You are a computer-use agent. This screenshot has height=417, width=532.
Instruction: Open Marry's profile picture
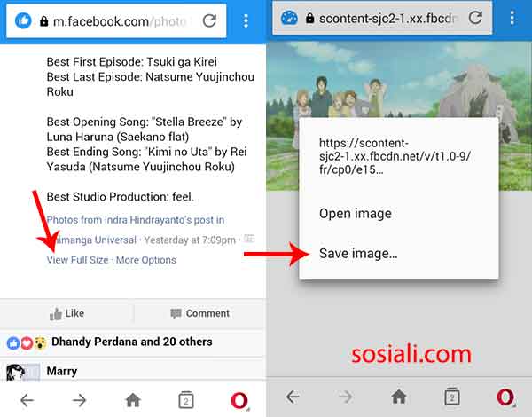(23, 372)
